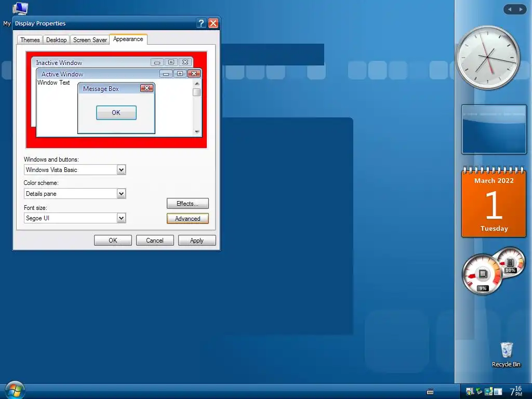Viewport: 532px width, 399px height.
Task: Click the preview scrollbar down arrow
Action: (197, 131)
